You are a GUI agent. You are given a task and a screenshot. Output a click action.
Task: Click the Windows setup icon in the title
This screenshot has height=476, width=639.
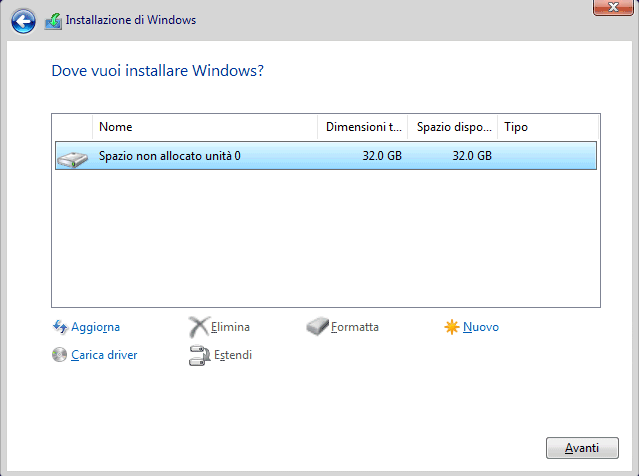pos(53,21)
